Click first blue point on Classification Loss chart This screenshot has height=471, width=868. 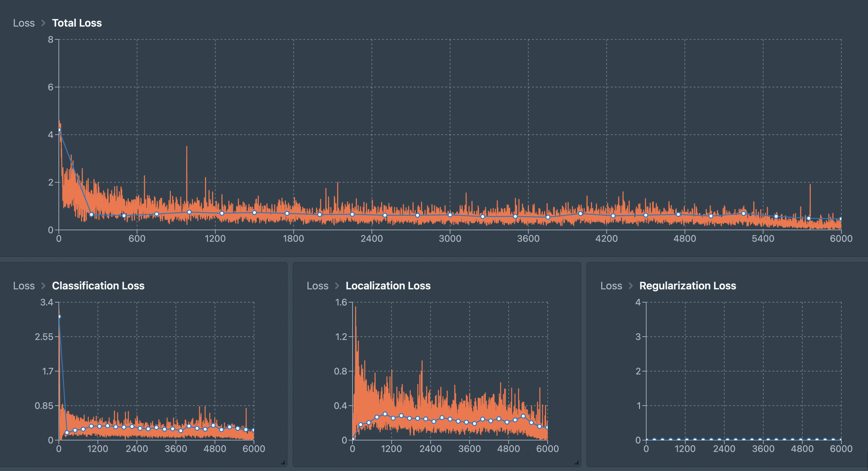(x=59, y=316)
